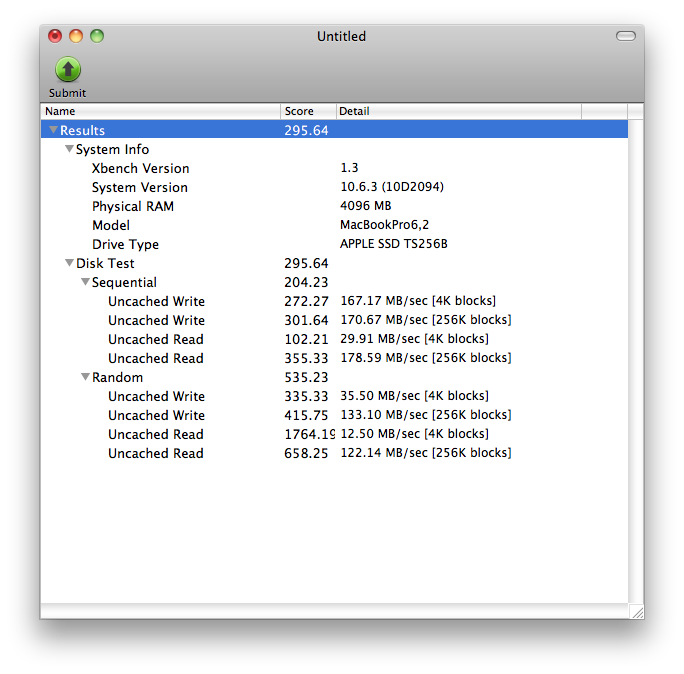The width and height of the screenshot is (684, 674).
Task: Collapse the Results disclosure triangle
Action: click(x=53, y=130)
